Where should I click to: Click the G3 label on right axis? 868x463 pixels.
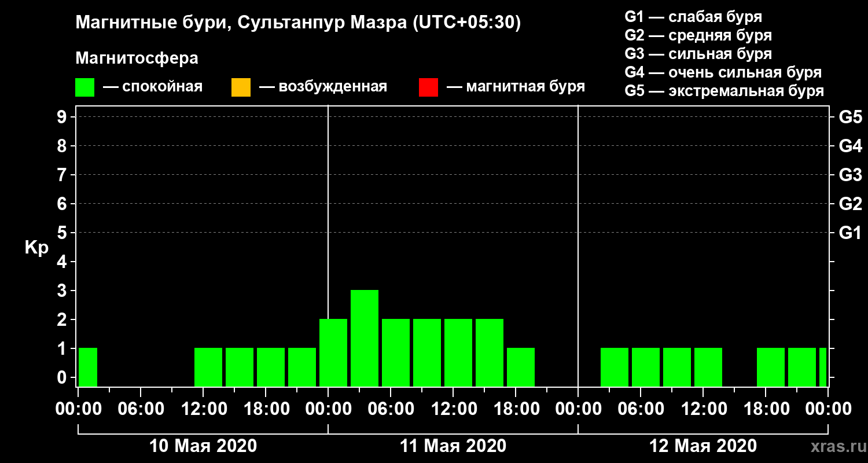(851, 175)
